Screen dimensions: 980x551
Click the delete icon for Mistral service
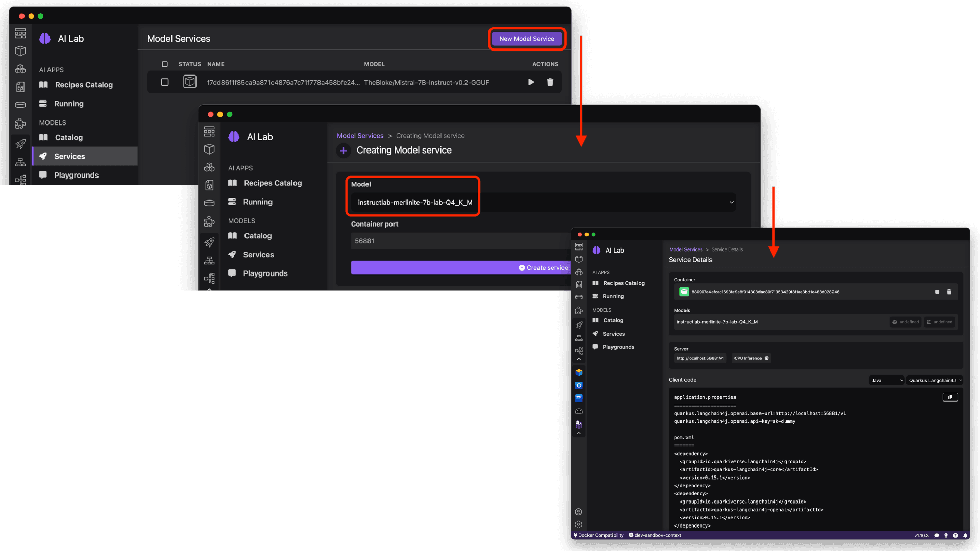pyautogui.click(x=551, y=82)
